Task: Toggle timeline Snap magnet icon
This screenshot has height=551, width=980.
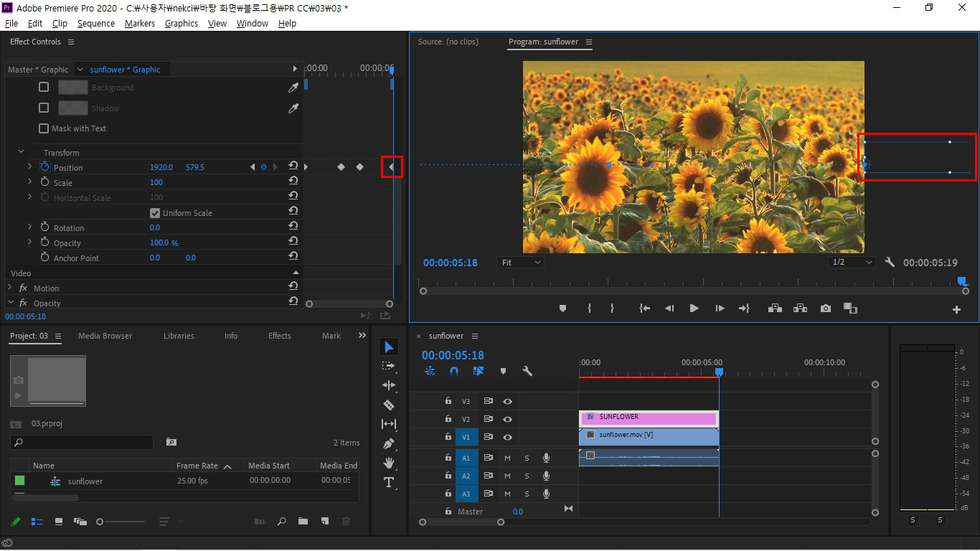Action: tap(454, 371)
